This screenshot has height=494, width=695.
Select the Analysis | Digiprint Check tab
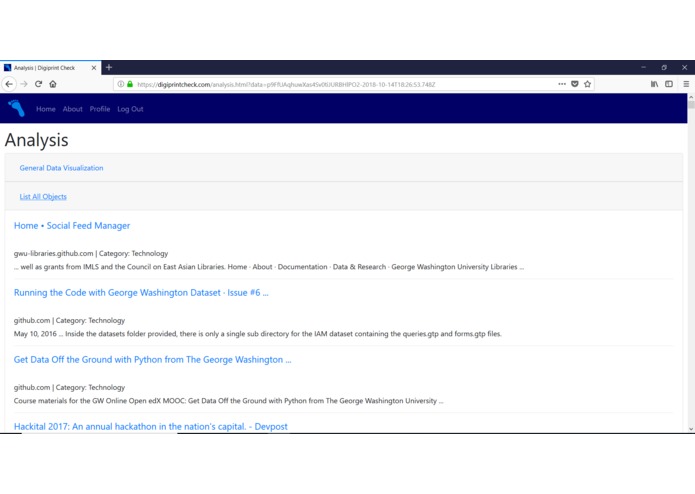coord(51,67)
